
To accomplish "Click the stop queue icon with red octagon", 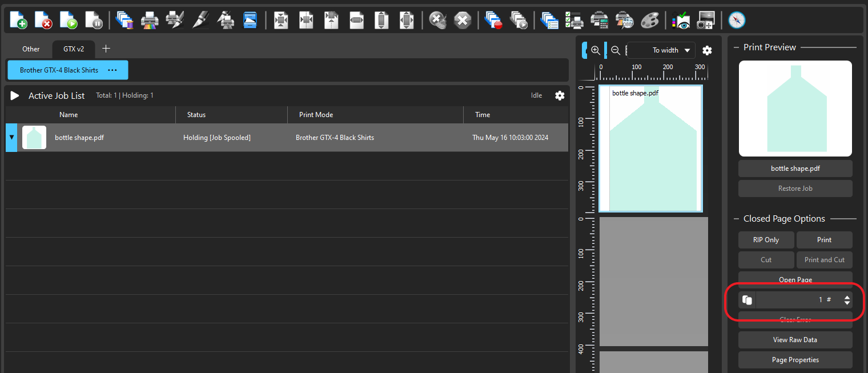I will (492, 21).
